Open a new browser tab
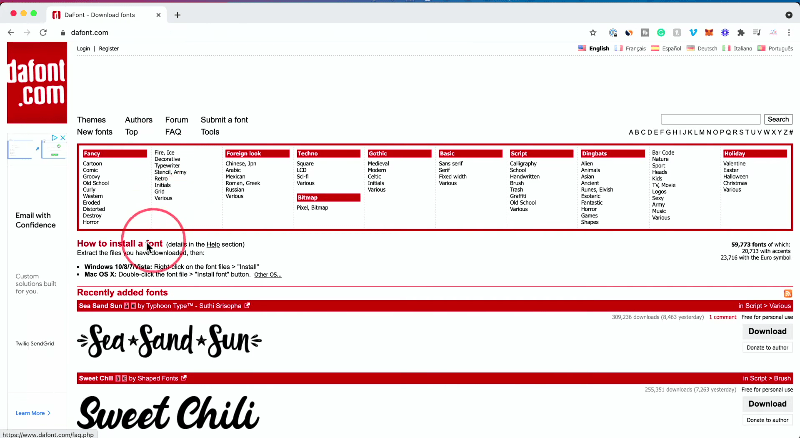This screenshot has width=800, height=438. tap(177, 15)
